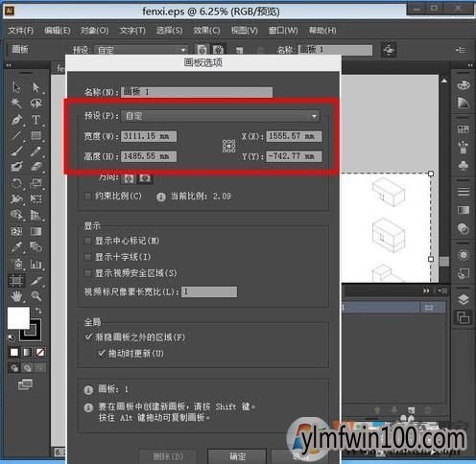Reset to default fill and stroke
This screenshot has width=476, height=464.
coord(12,337)
